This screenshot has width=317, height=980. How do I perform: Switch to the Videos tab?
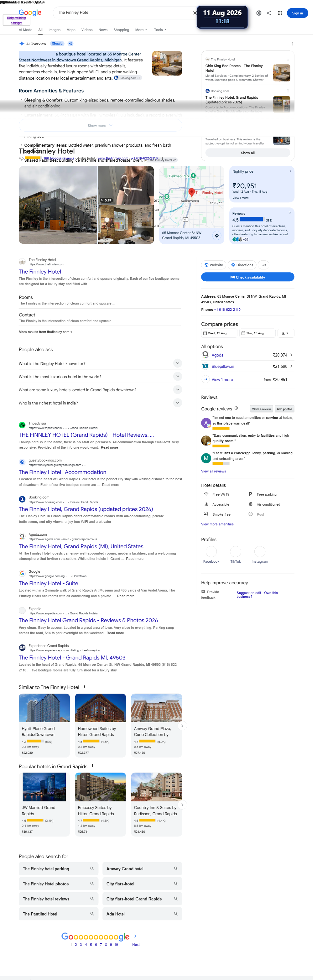coord(87,30)
